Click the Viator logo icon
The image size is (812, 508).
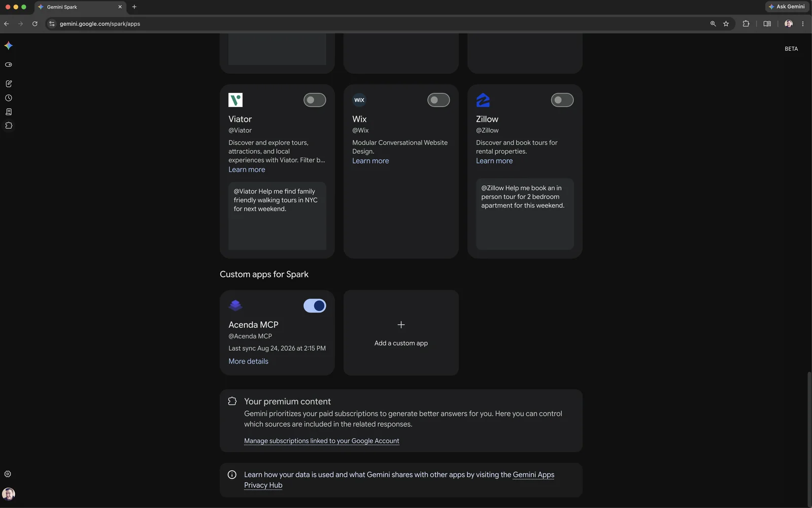[x=235, y=100]
